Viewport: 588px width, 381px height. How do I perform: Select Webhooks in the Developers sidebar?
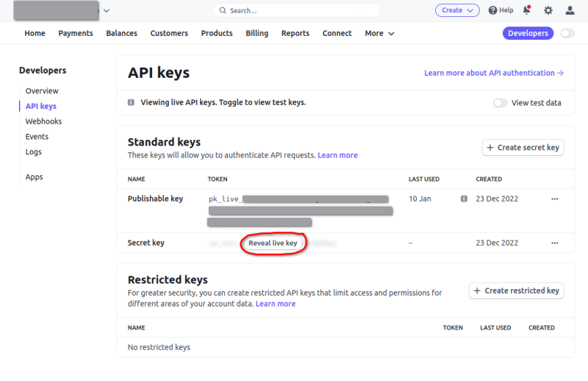coord(43,121)
